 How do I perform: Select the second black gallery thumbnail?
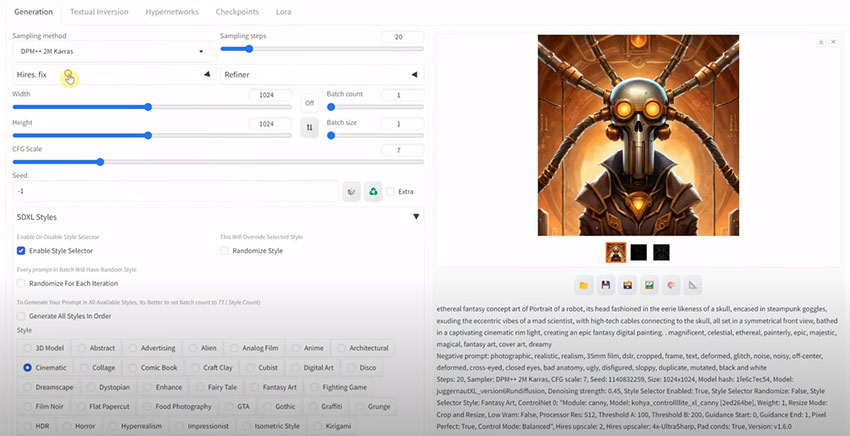pos(639,252)
